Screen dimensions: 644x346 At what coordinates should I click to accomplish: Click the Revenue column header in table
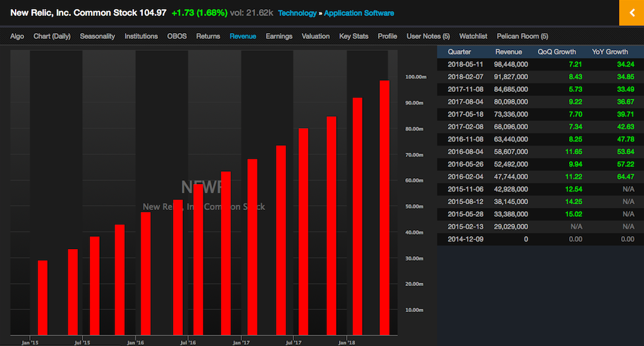pyautogui.click(x=509, y=52)
